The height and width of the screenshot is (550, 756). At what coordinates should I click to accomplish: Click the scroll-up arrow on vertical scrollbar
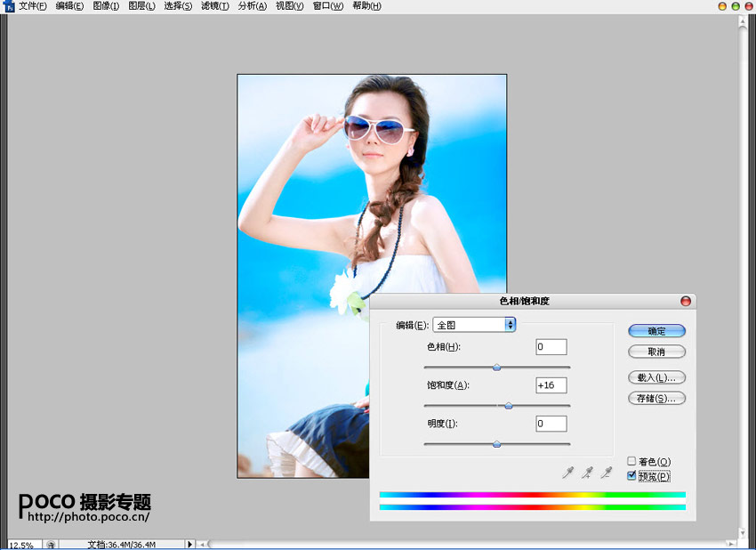(x=742, y=22)
